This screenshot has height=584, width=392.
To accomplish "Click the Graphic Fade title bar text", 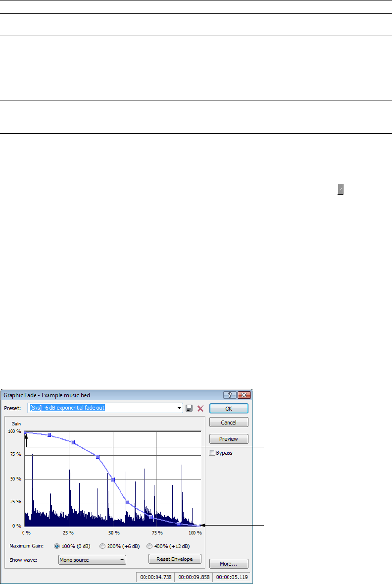I will (x=47, y=395).
